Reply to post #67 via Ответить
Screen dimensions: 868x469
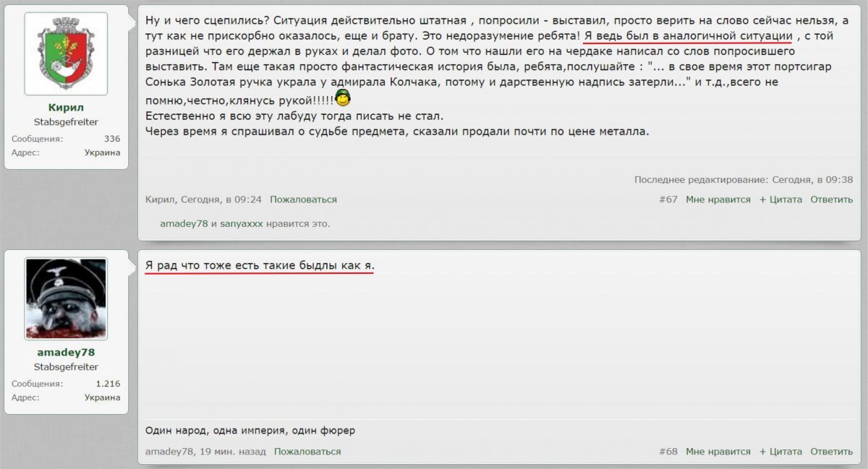[x=831, y=199]
